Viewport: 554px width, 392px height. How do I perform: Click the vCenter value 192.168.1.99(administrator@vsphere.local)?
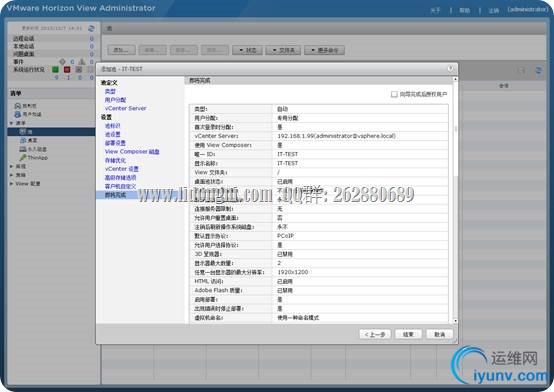point(336,136)
